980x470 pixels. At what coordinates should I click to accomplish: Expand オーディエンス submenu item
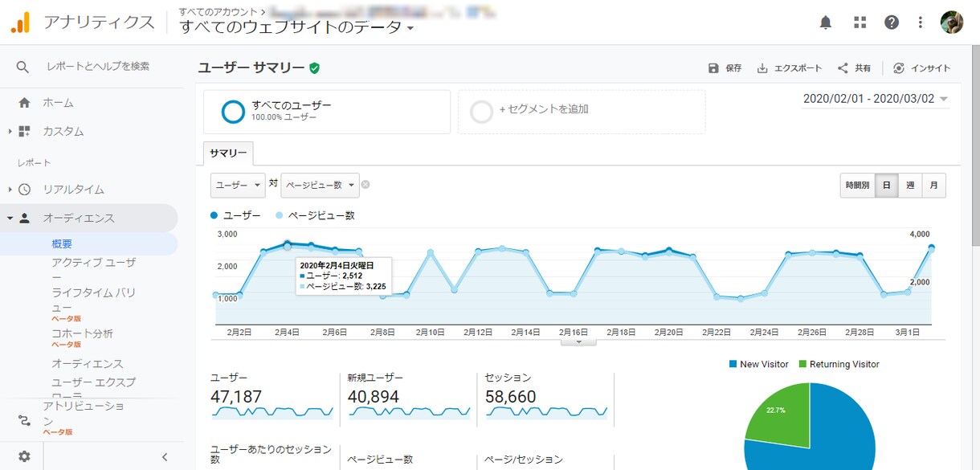coord(88,364)
